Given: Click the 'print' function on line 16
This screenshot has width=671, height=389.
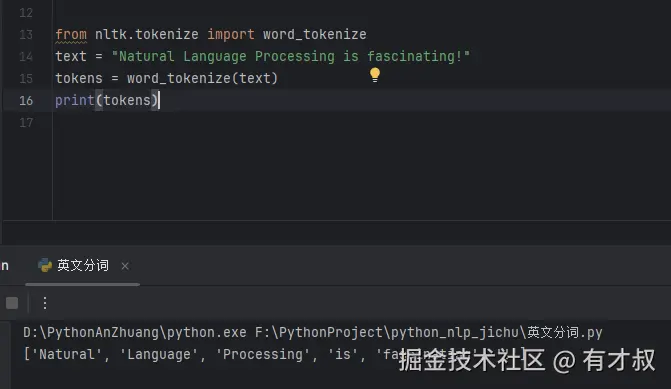Looking at the screenshot, I should point(75,101).
